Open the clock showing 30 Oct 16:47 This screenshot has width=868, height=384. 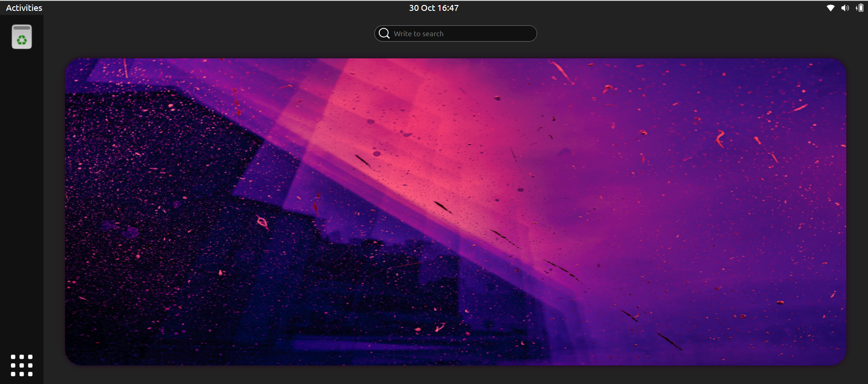pyautogui.click(x=434, y=8)
